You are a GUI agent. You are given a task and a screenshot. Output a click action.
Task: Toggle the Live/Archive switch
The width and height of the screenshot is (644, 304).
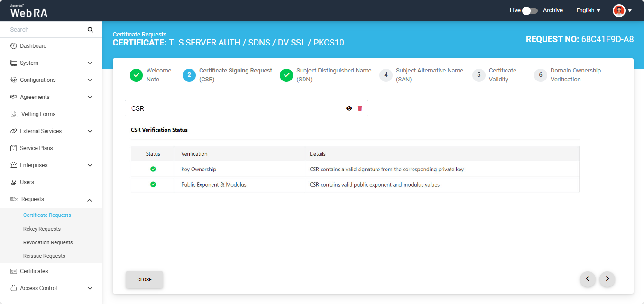[x=529, y=10]
